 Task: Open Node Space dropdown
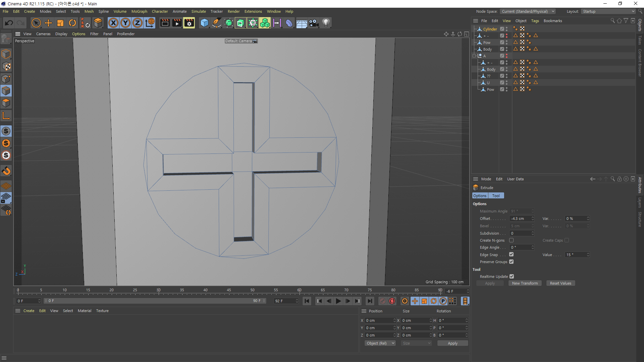528,11
